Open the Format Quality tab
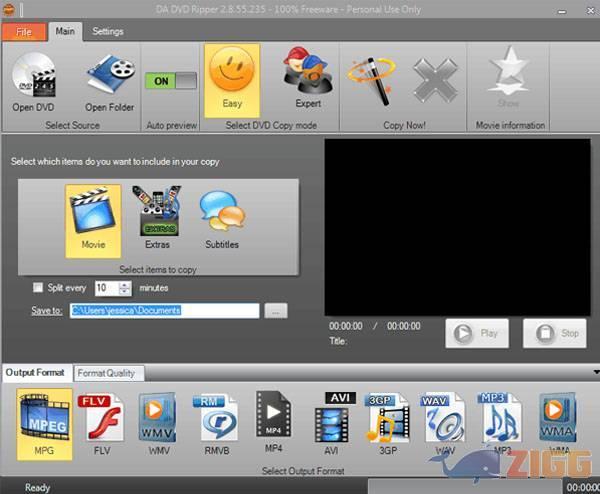The image size is (600, 494). (x=107, y=373)
